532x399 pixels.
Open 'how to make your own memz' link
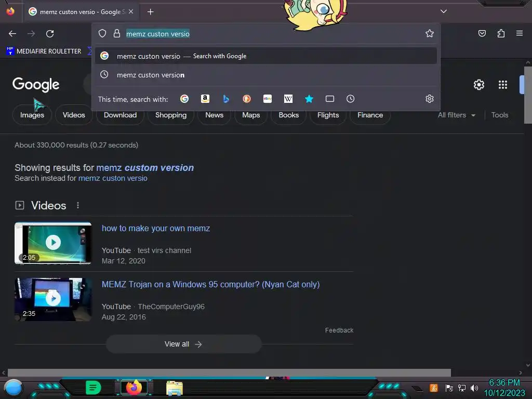[x=156, y=229]
